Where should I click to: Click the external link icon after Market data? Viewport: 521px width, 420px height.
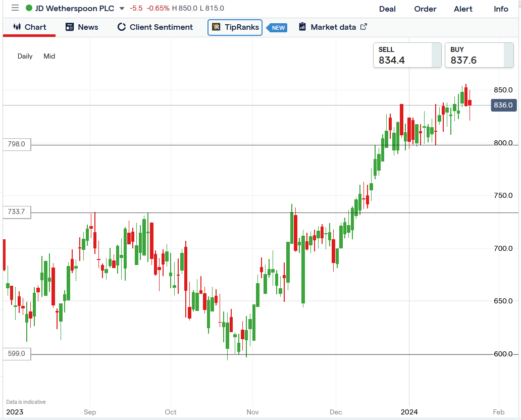363,27
